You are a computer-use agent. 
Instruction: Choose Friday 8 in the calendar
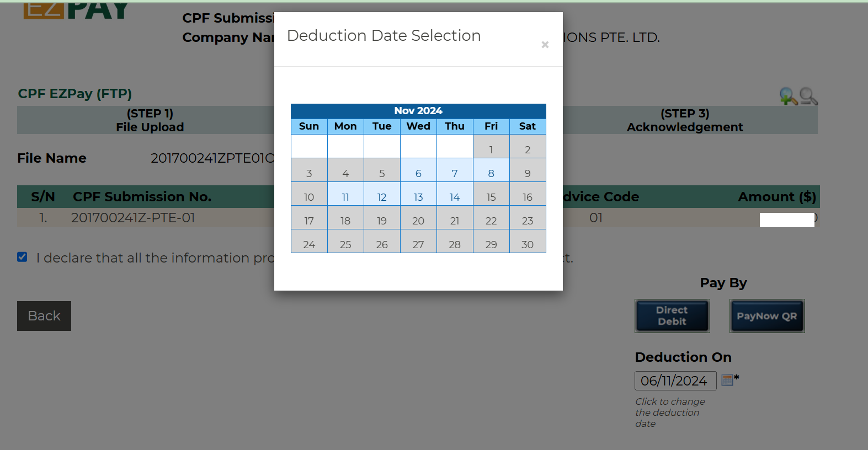pyautogui.click(x=491, y=173)
